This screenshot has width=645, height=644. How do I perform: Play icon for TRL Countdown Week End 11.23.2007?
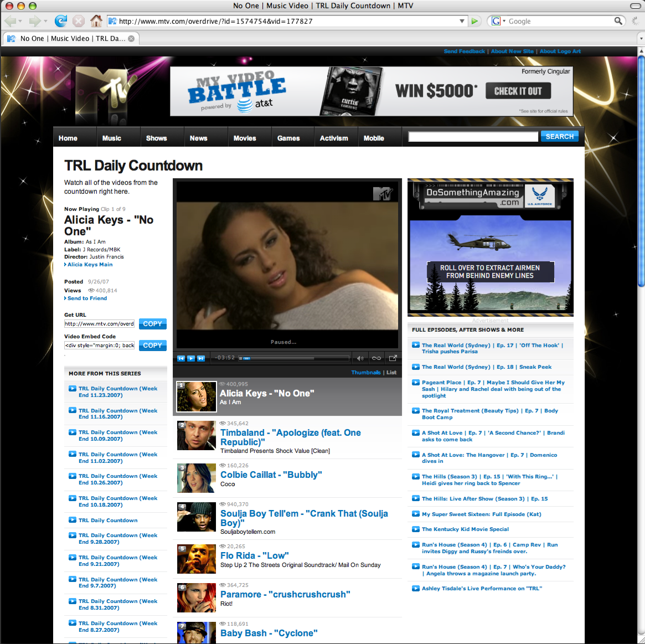click(73, 389)
